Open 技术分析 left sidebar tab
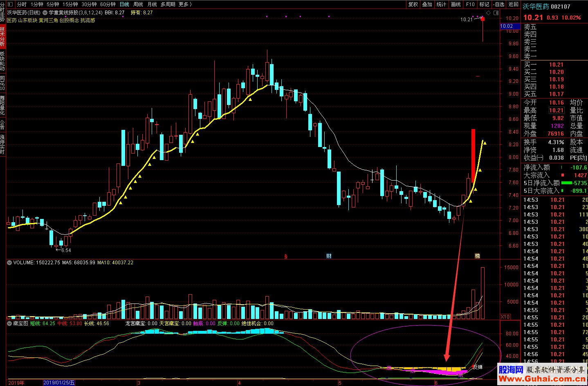 click(x=2, y=36)
